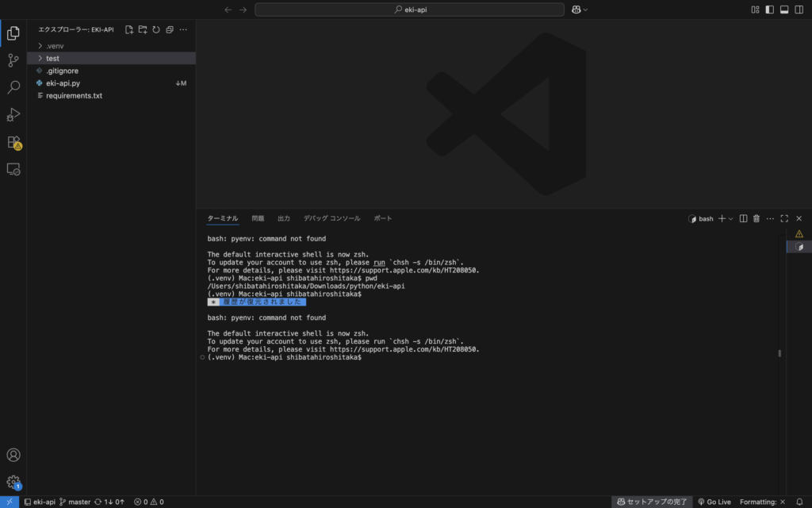The width and height of the screenshot is (812, 508).
Task: Click セットアップの完了 status item
Action: point(652,502)
